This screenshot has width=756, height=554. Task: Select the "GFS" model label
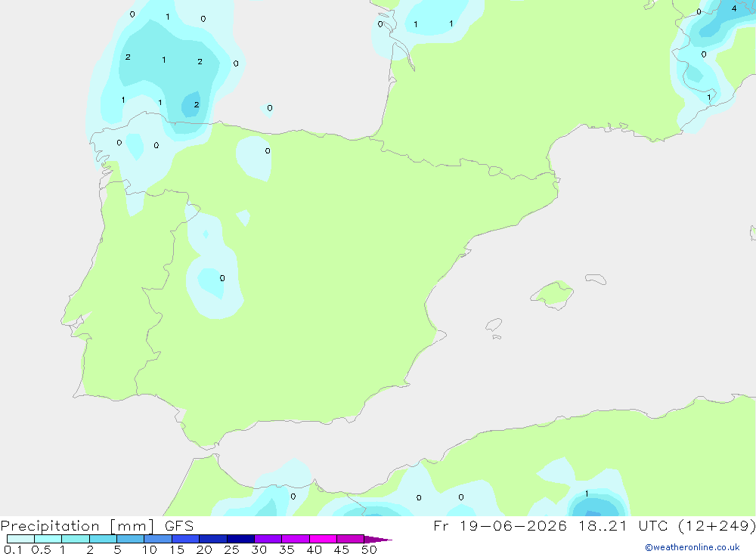(179, 525)
